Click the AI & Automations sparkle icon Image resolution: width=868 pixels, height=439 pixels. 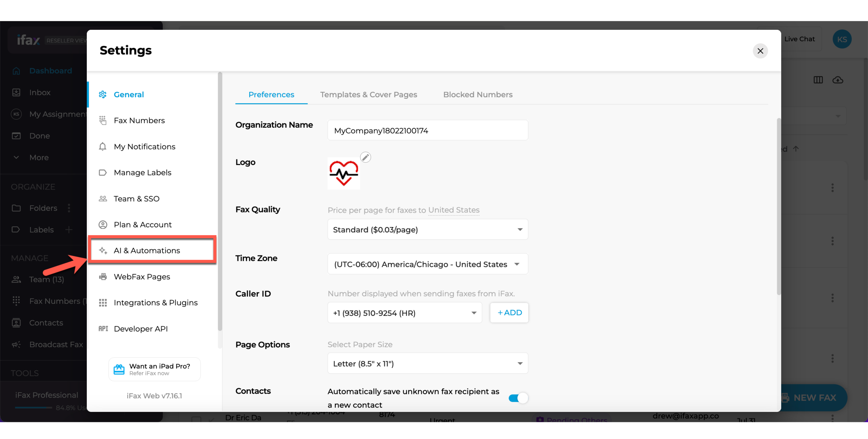tap(103, 250)
